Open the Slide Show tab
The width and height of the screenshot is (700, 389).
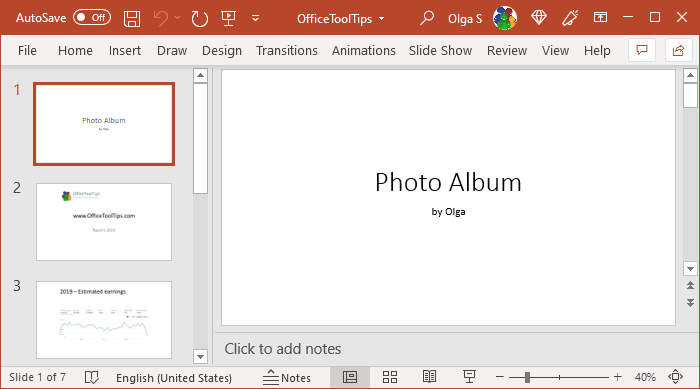[x=440, y=50]
